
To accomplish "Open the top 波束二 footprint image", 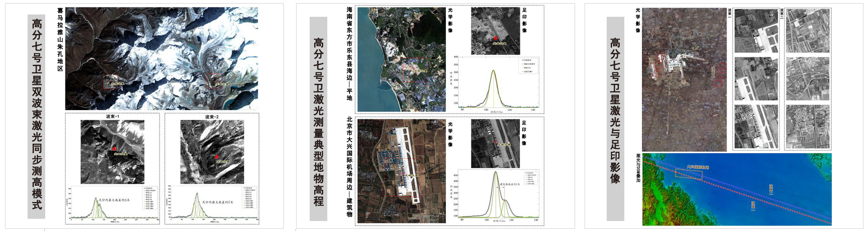I will 808,31.
